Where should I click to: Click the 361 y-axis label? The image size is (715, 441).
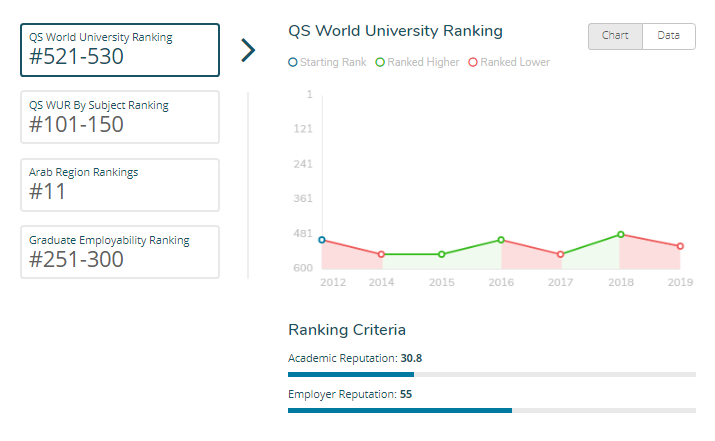[x=303, y=198]
